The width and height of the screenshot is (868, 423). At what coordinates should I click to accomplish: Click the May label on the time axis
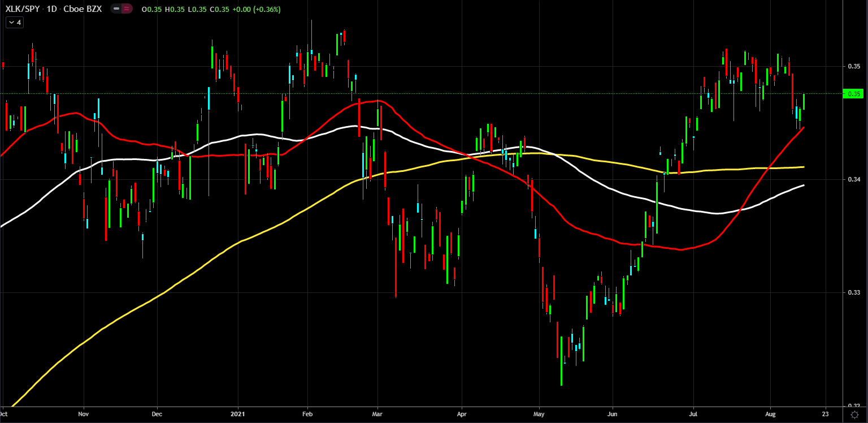(539, 413)
